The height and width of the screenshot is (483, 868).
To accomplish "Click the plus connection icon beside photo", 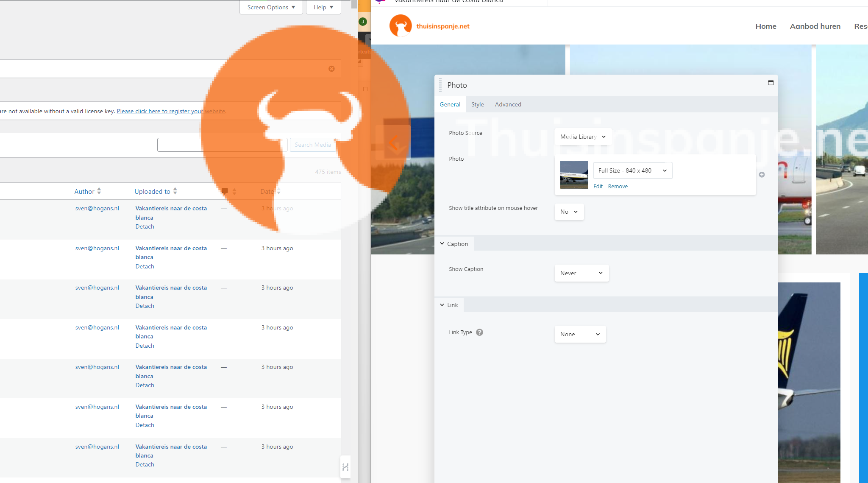I will point(762,175).
